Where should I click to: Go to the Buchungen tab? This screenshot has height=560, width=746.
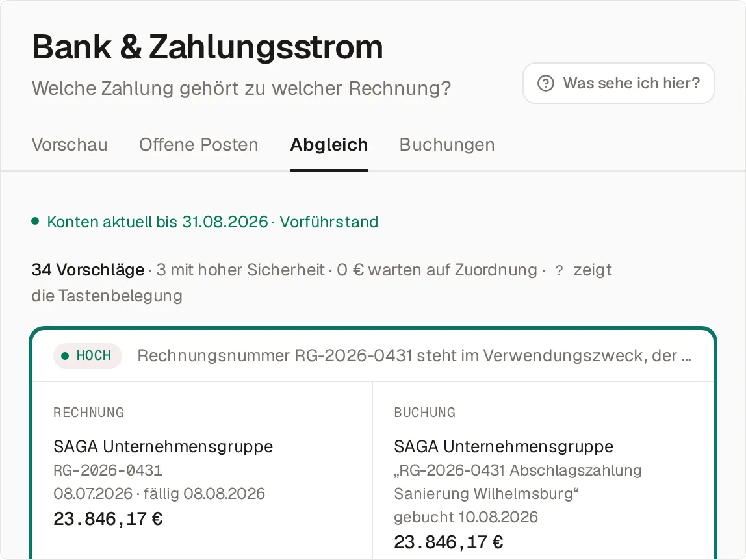coord(446,145)
